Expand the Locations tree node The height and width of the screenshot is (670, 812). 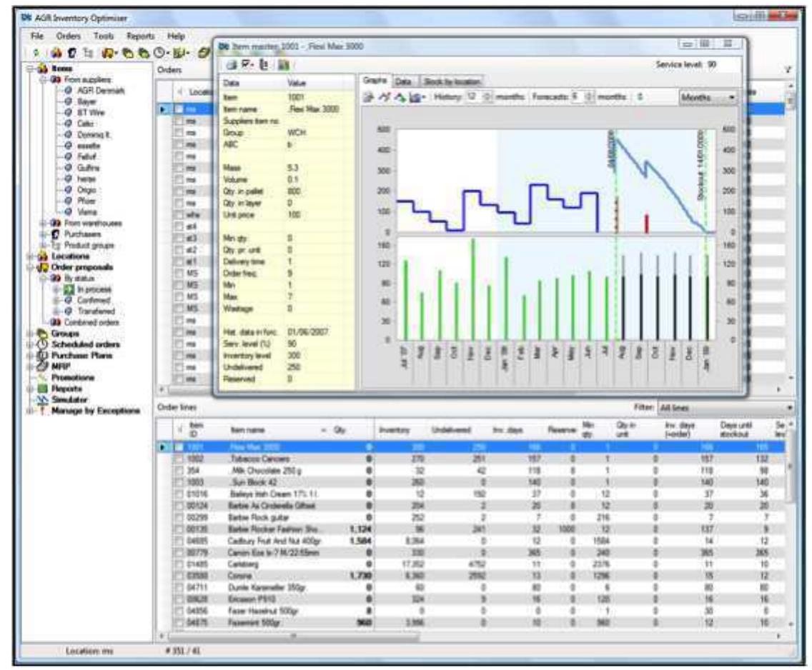tap(31, 256)
